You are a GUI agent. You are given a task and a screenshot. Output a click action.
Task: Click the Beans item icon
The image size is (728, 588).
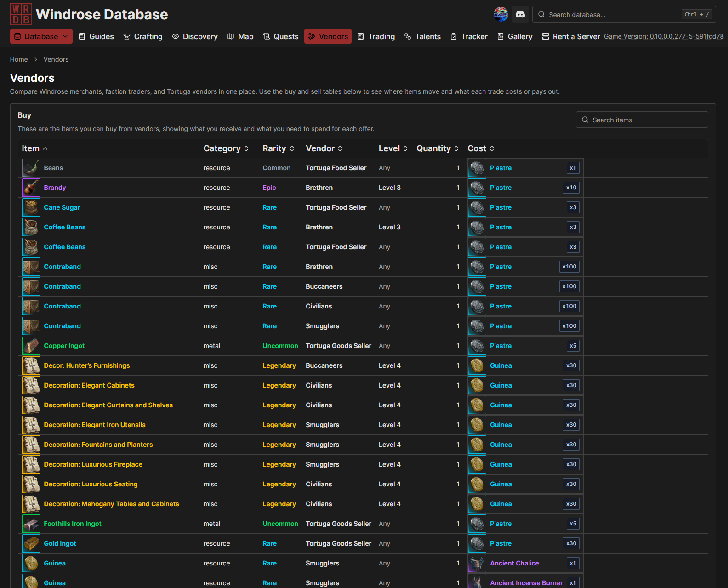pos(31,168)
